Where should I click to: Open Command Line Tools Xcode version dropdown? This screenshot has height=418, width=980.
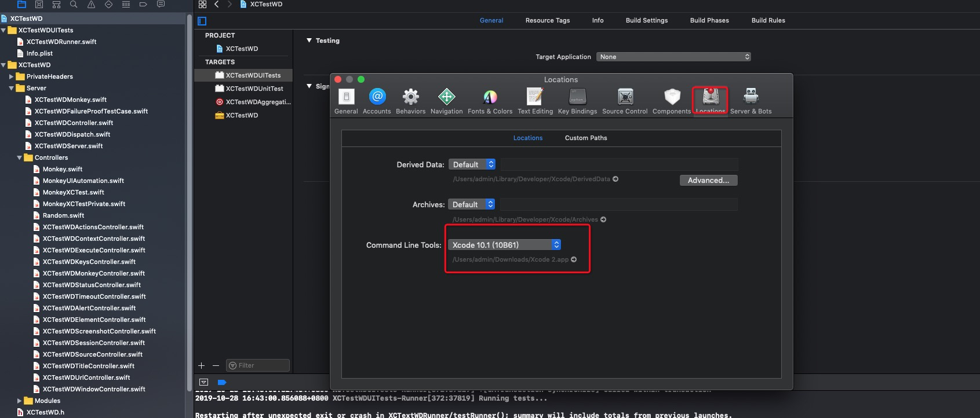505,245
